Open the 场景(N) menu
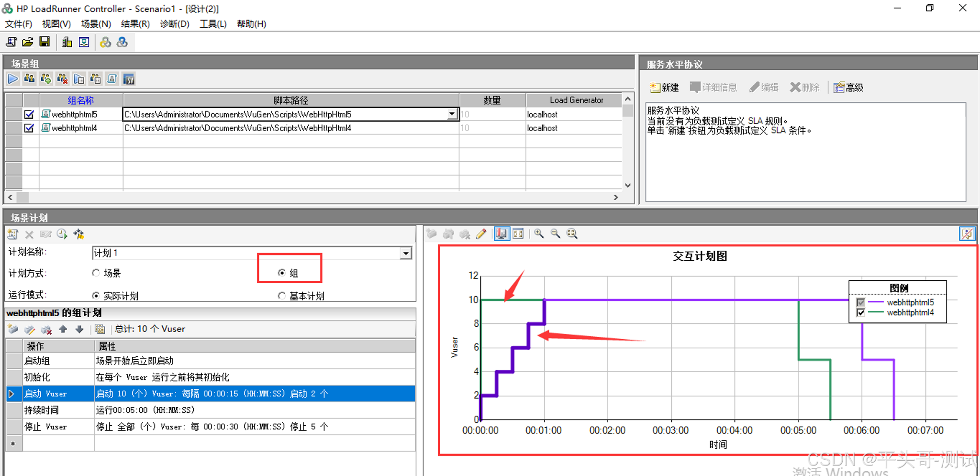980x476 pixels. [95, 23]
